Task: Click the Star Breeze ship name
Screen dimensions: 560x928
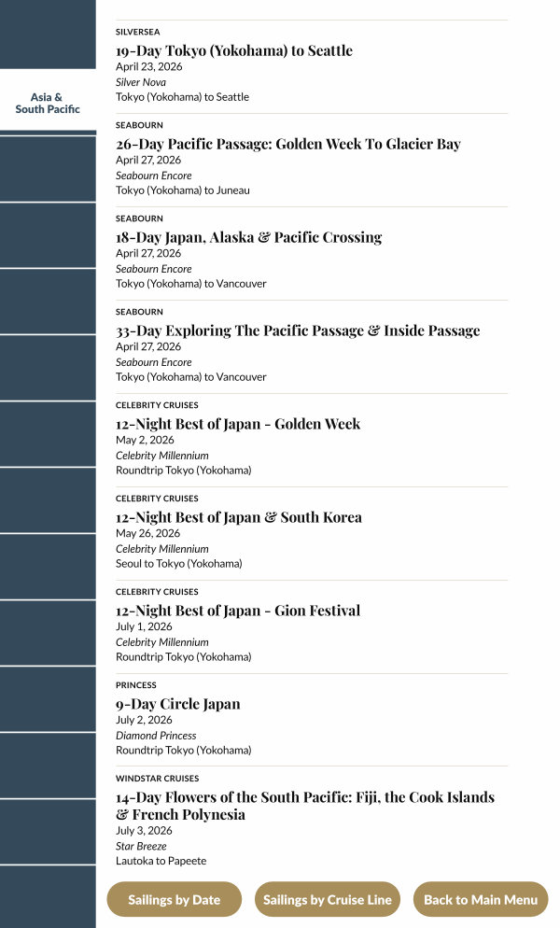Action: coord(141,846)
